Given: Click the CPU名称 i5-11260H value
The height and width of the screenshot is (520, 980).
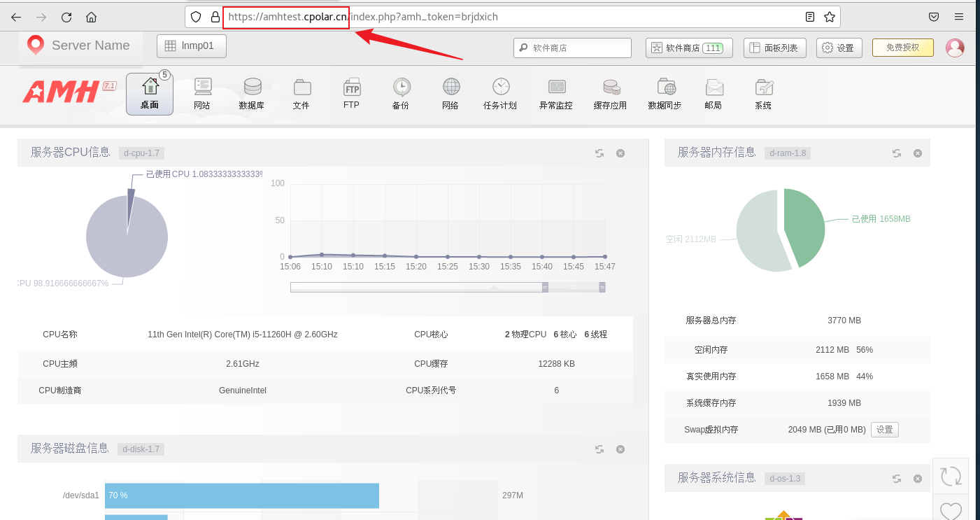Looking at the screenshot, I should (x=243, y=335).
